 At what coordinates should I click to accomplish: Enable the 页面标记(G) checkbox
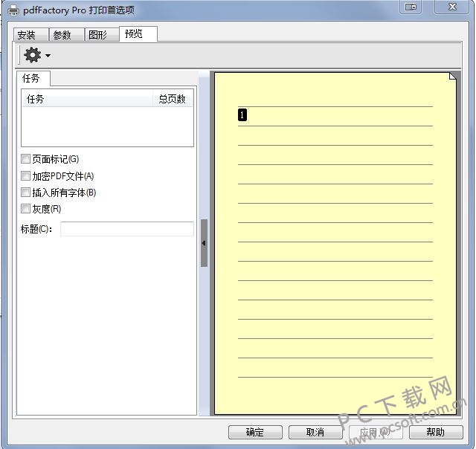click(x=26, y=158)
